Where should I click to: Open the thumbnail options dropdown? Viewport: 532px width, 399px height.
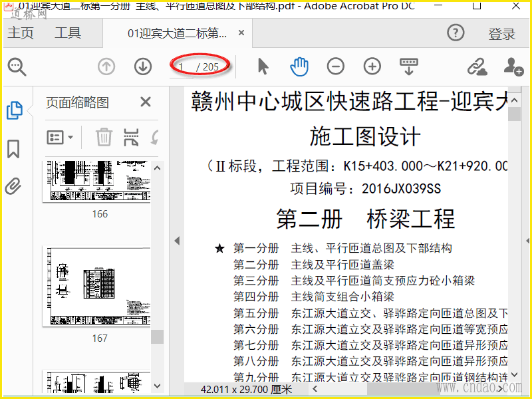coord(59,138)
